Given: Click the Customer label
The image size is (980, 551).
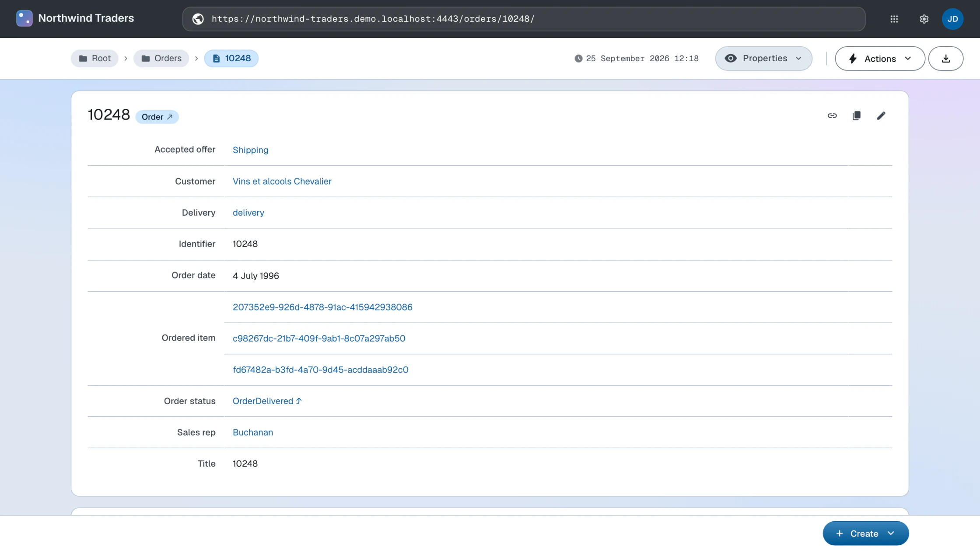Looking at the screenshot, I should pos(195,181).
